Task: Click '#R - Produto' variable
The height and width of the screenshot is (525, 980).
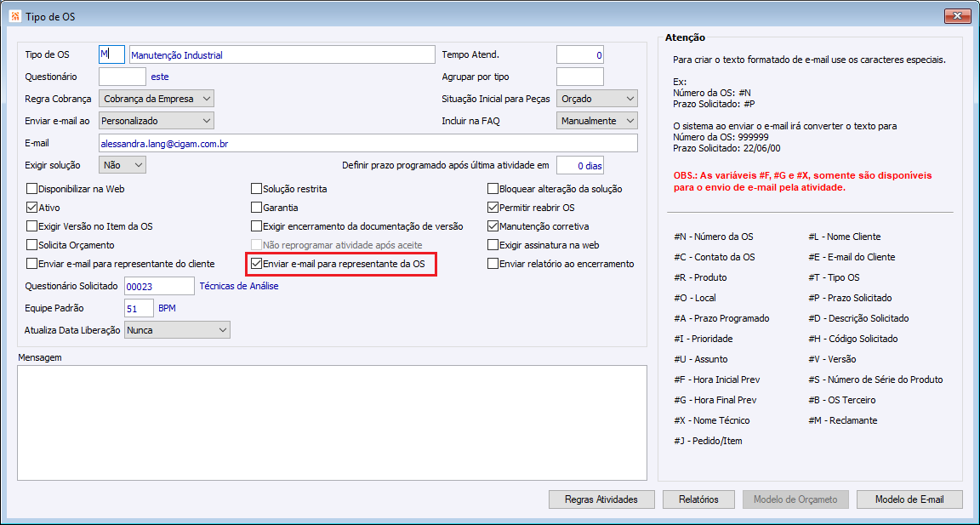Action: pos(700,277)
